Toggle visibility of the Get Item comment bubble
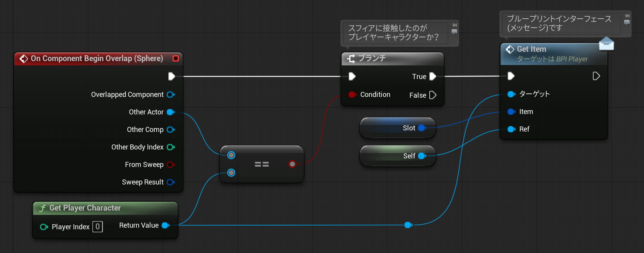This screenshot has height=253, width=644. 627,22
